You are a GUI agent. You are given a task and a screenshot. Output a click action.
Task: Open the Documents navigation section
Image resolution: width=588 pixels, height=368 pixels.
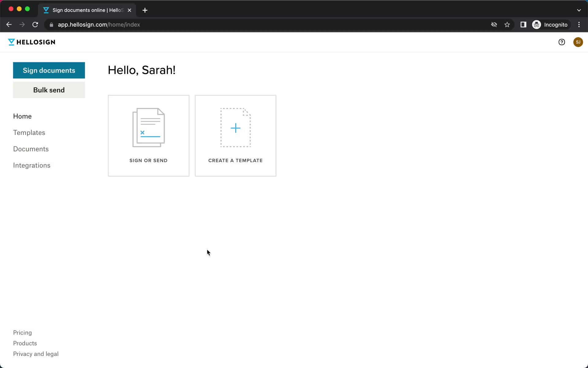click(x=31, y=149)
